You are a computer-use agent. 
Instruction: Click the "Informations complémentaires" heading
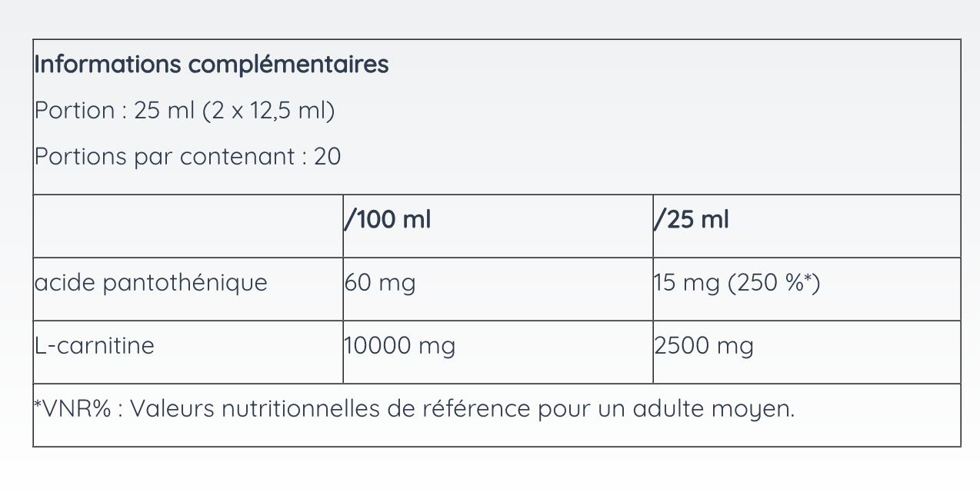(x=212, y=65)
